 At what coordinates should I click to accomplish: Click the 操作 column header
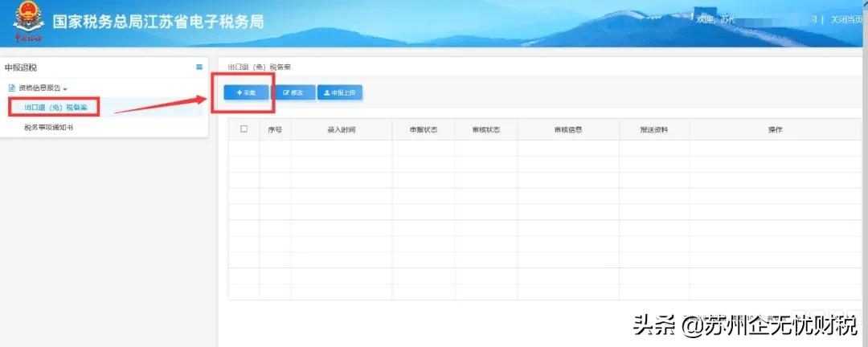click(x=775, y=129)
